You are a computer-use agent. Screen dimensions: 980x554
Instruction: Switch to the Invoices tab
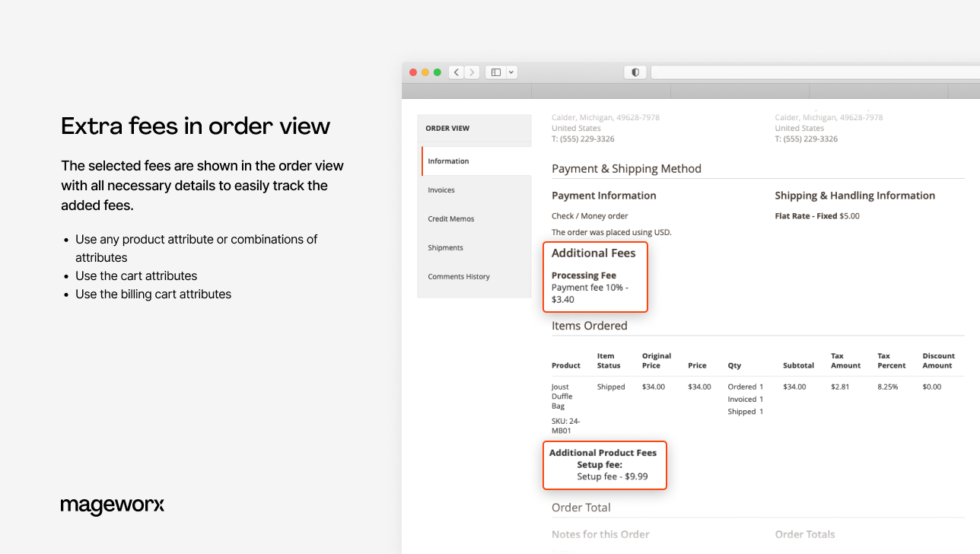[x=441, y=189]
